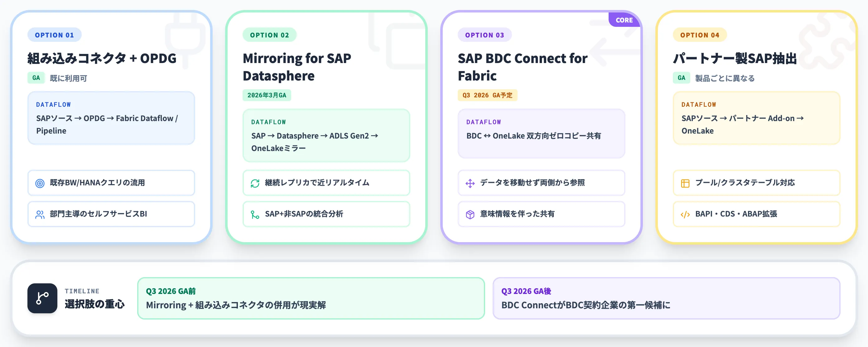Open the 組み込みコネクタ + OPDG heading
Image resolution: width=868 pixels, height=347 pixels.
[x=102, y=58]
